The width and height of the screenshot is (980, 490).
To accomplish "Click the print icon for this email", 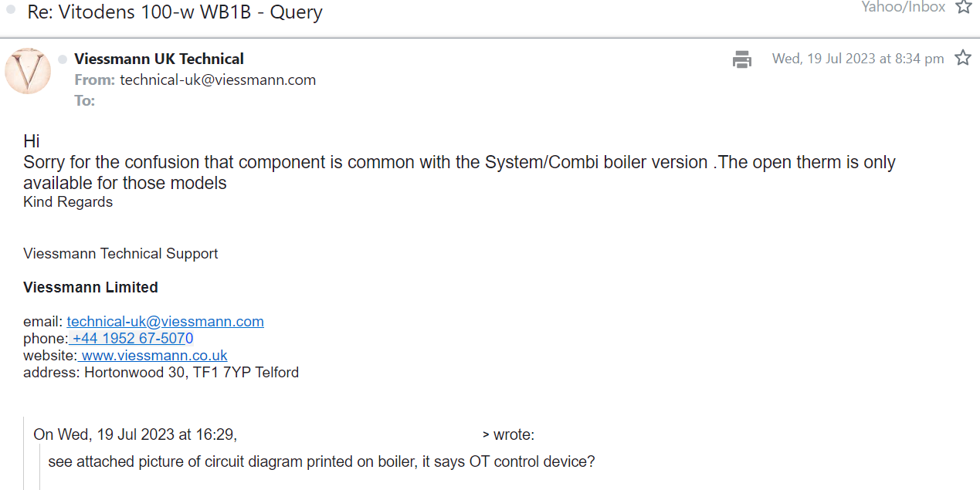I will tap(742, 59).
